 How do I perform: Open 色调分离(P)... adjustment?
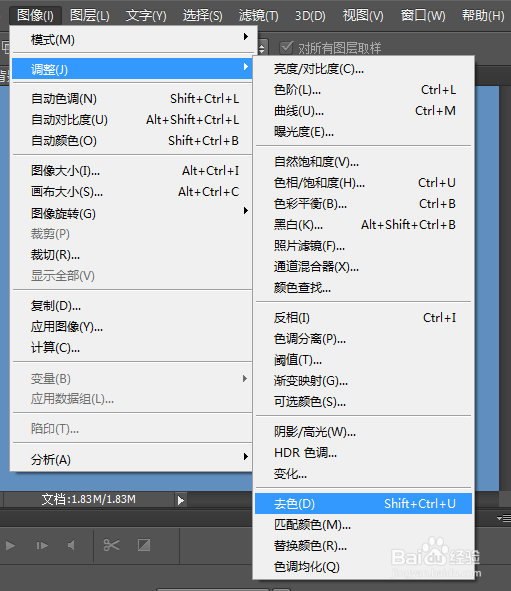[x=363, y=339]
